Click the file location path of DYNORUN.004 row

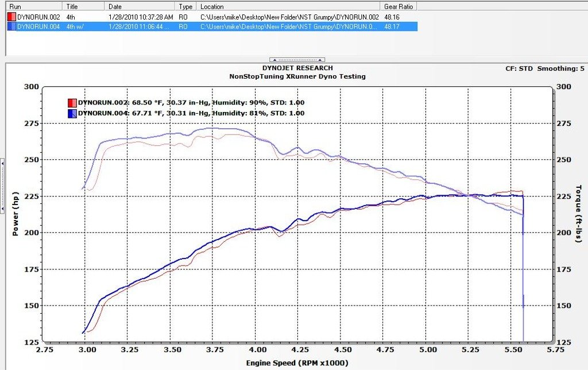click(289, 26)
